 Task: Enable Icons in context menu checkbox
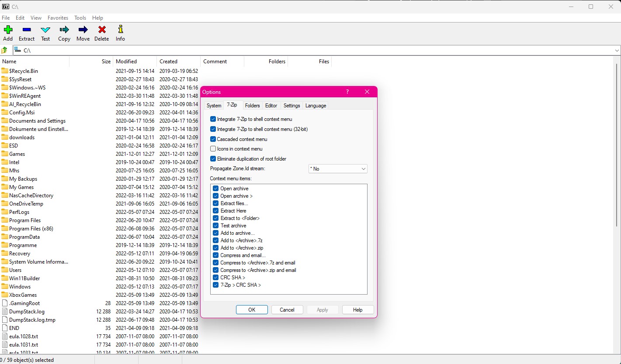point(213,149)
